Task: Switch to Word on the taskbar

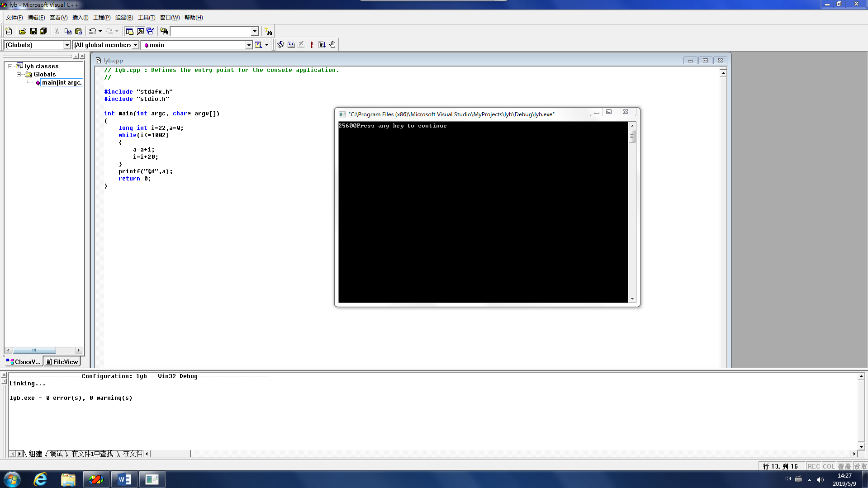Action: [124, 479]
